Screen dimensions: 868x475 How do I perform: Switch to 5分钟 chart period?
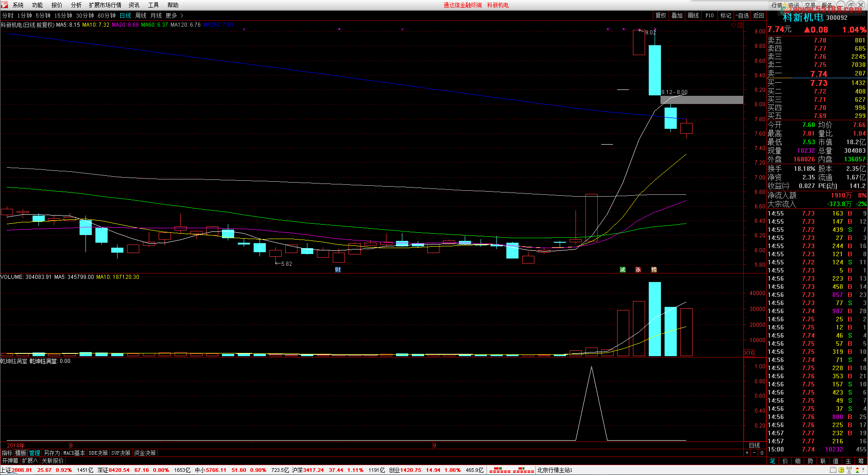tap(43, 15)
